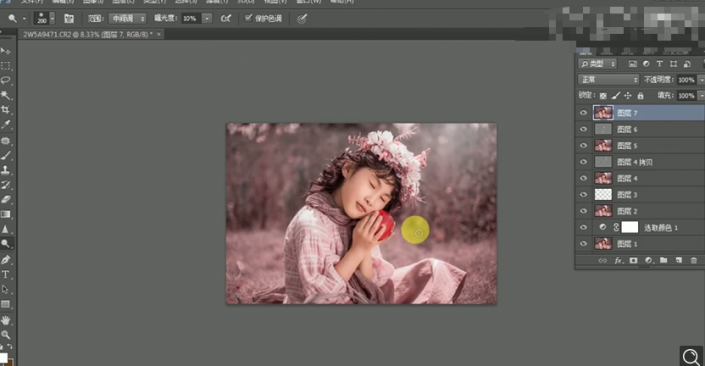Toggle tablet pressure for size icon
Screen dimensions: 705x366
(x=302, y=18)
